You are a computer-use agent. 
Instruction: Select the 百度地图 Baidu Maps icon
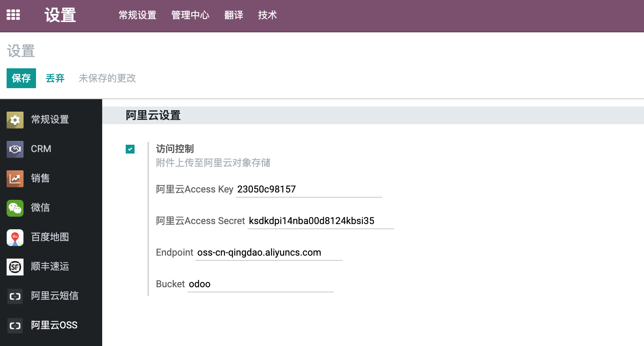tap(15, 237)
